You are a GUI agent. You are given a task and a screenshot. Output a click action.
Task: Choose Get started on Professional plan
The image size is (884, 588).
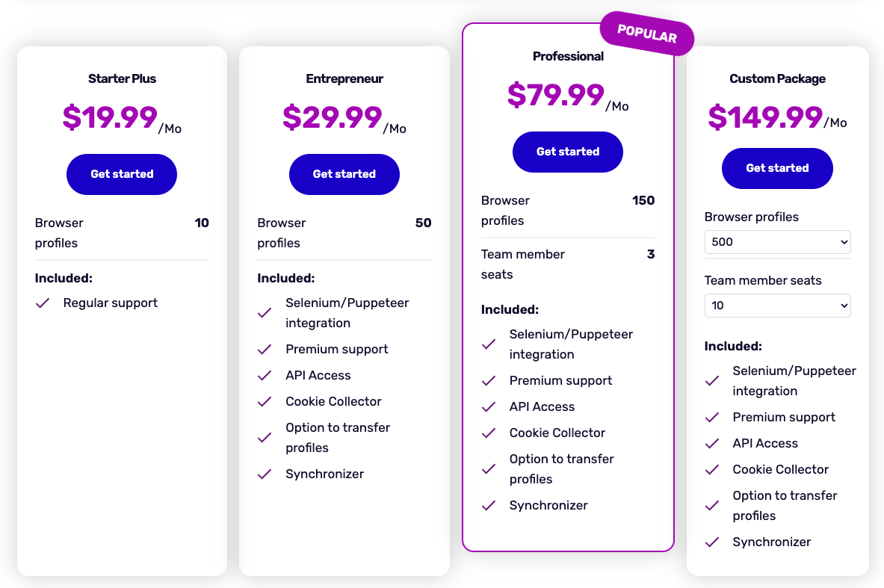click(568, 152)
